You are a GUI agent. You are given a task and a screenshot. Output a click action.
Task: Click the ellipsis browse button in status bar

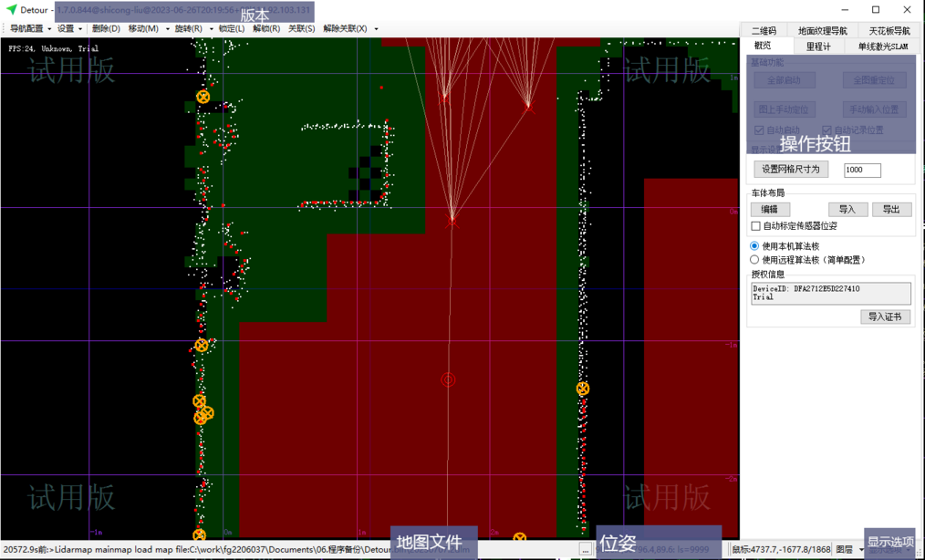click(585, 549)
